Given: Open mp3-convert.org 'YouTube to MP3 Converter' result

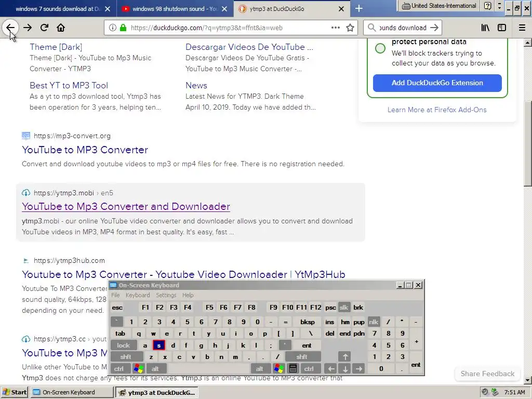Looking at the screenshot, I should 85,150.
